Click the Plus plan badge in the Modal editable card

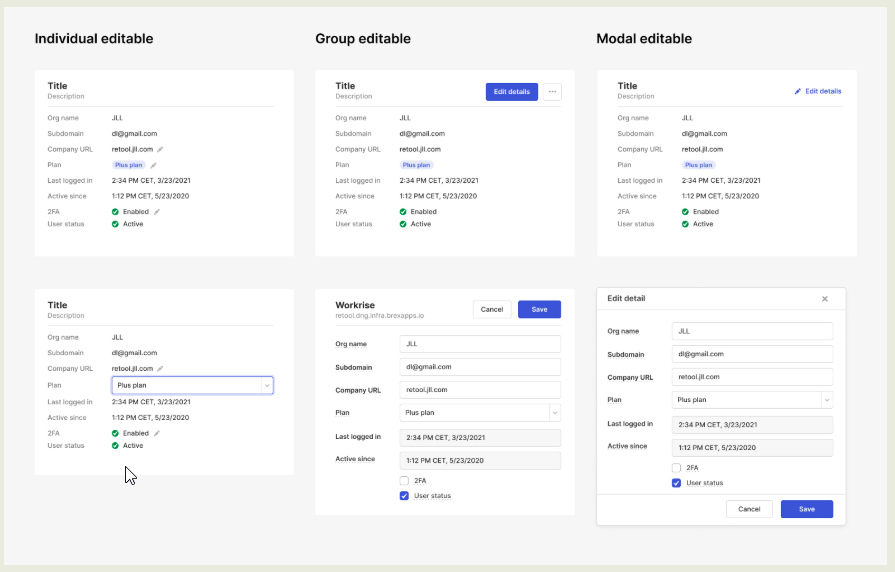pyautogui.click(x=699, y=165)
